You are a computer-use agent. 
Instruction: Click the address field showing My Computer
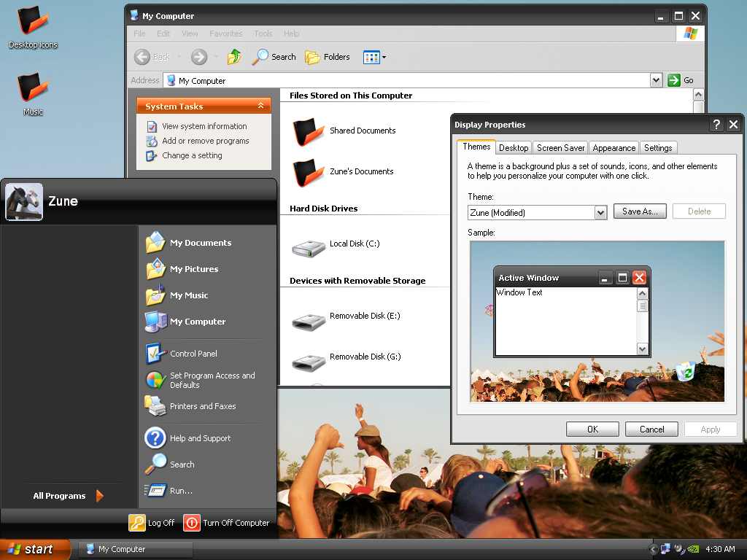click(407, 80)
